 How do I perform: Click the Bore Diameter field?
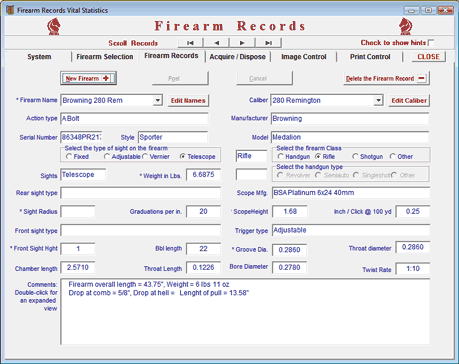(289, 267)
